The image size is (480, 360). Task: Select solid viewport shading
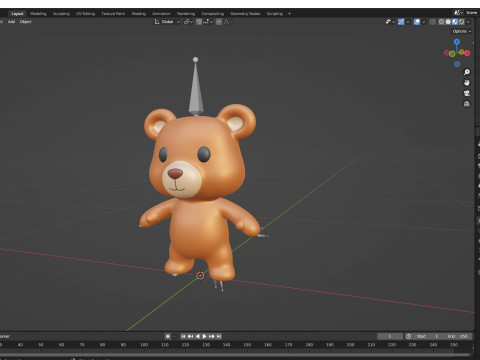point(448,22)
